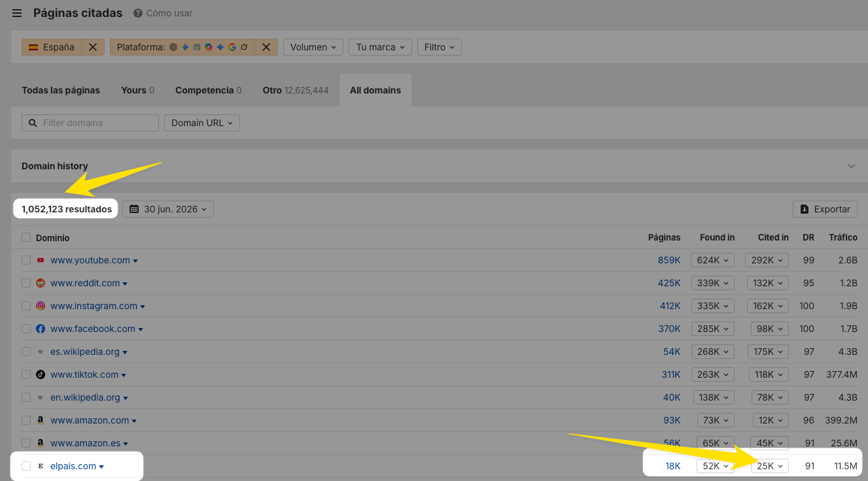
Task: Switch to Todas las páginas tab
Action: [x=61, y=90]
